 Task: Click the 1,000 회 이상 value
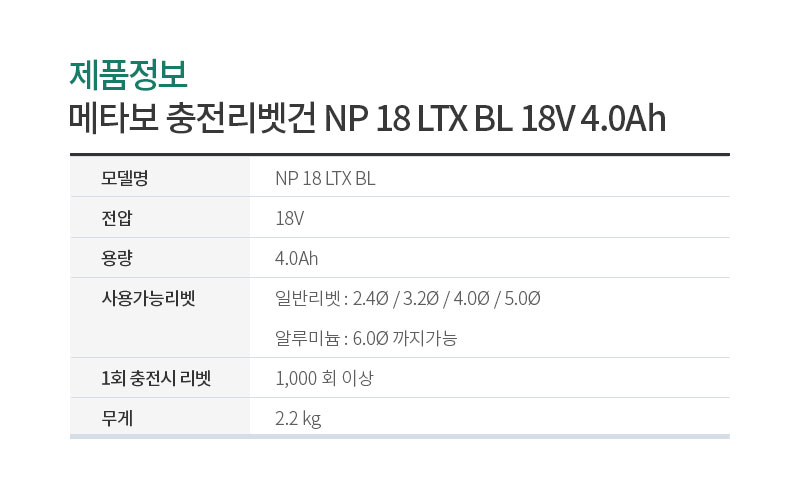324,378
